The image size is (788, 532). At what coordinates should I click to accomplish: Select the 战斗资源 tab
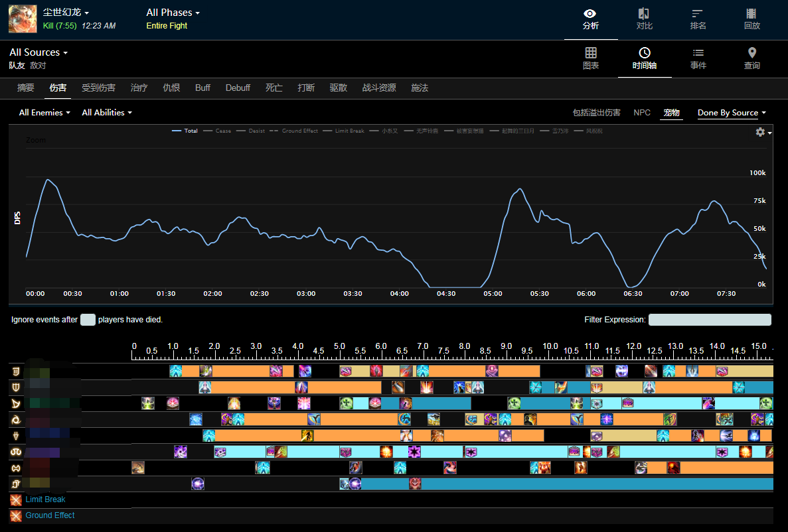(379, 88)
